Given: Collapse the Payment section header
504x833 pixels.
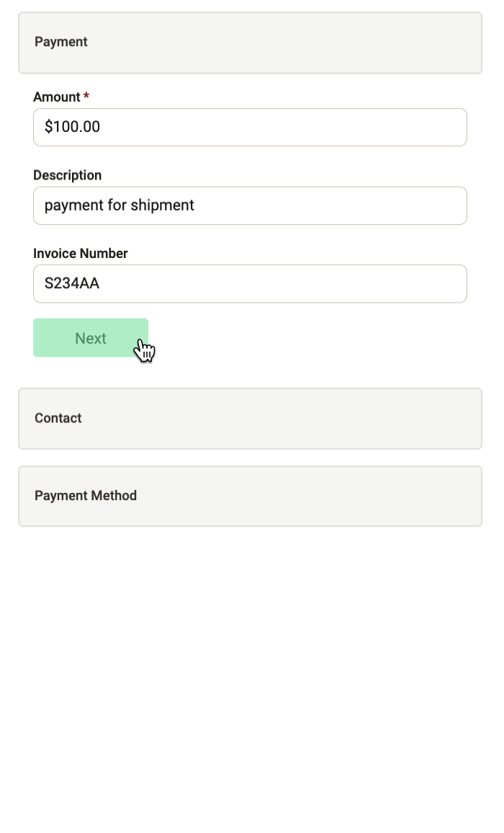Looking at the screenshot, I should (x=249, y=43).
